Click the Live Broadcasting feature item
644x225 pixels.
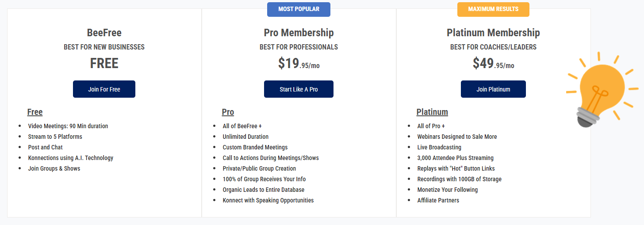(439, 147)
